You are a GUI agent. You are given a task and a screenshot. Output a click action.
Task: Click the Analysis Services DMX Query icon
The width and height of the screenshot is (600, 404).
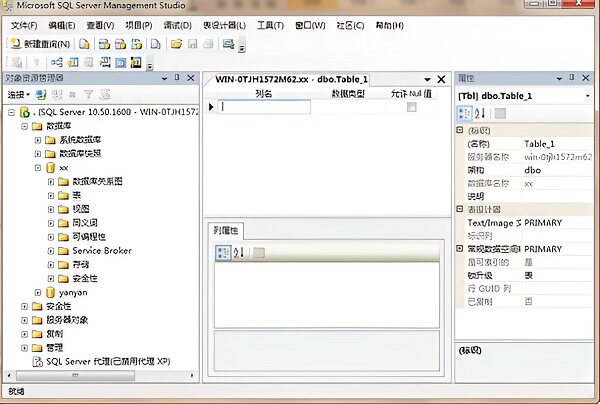(x=121, y=44)
